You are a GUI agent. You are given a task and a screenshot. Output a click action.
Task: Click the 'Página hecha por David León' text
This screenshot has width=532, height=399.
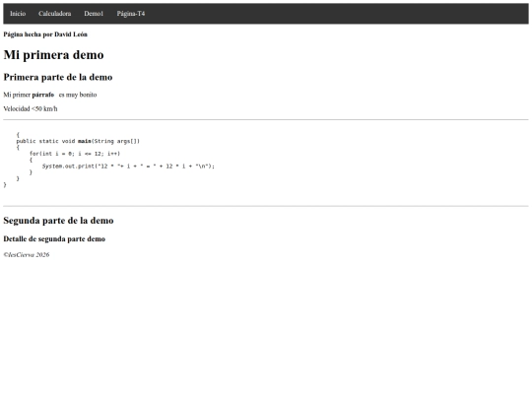pyautogui.click(x=45, y=34)
